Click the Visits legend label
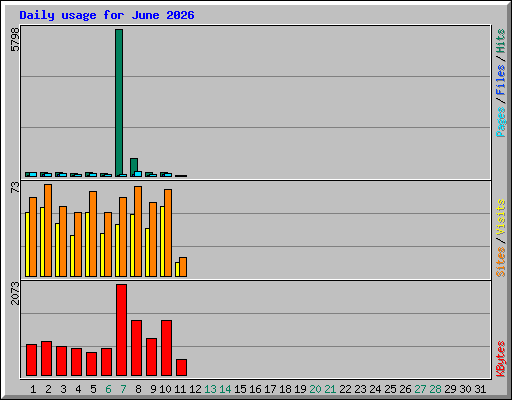The width and height of the screenshot is (512, 400). pyautogui.click(x=501, y=217)
